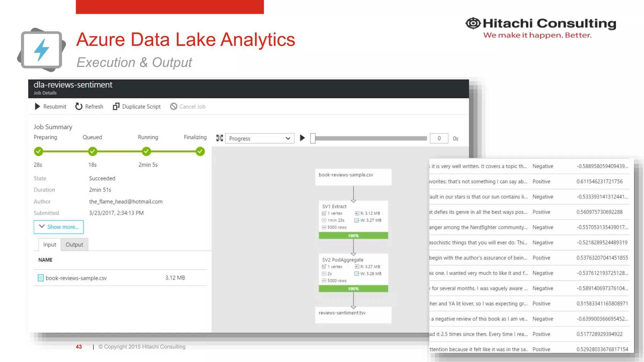This screenshot has width=644, height=362.
Task: Click the Cancel Job label
Action: point(192,107)
